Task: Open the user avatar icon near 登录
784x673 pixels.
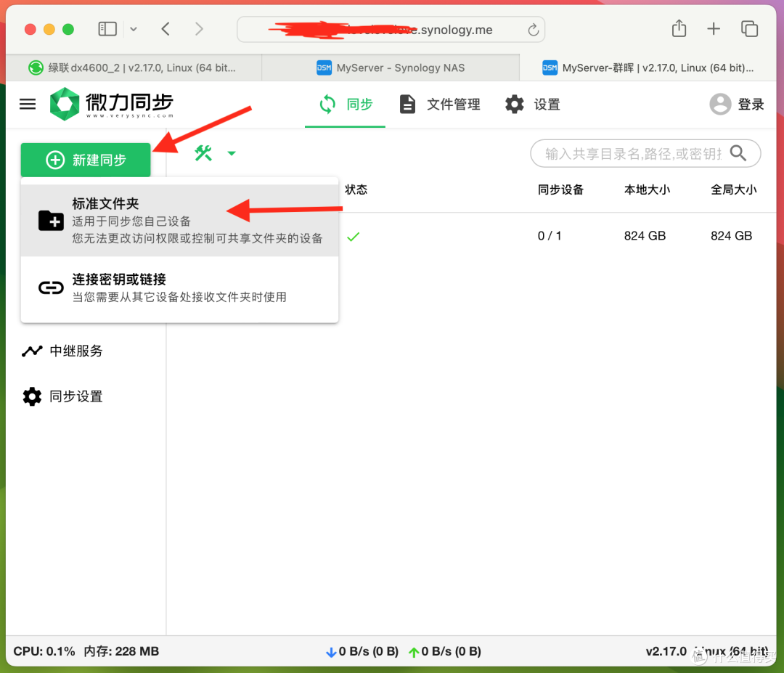Action: pyautogui.click(x=719, y=104)
